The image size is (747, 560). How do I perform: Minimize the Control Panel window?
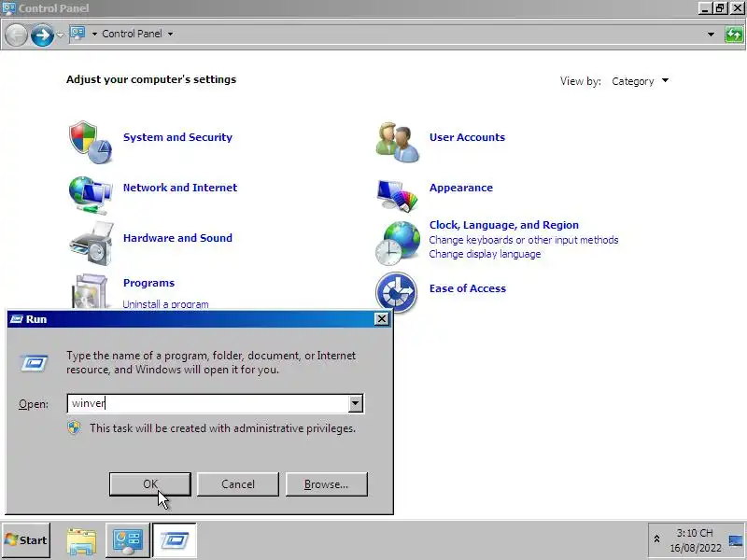(x=706, y=8)
